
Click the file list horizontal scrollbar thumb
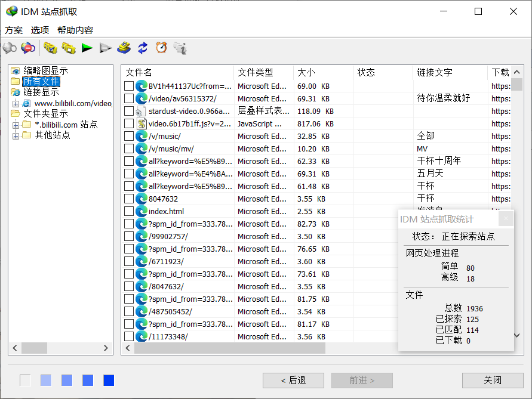230,348
